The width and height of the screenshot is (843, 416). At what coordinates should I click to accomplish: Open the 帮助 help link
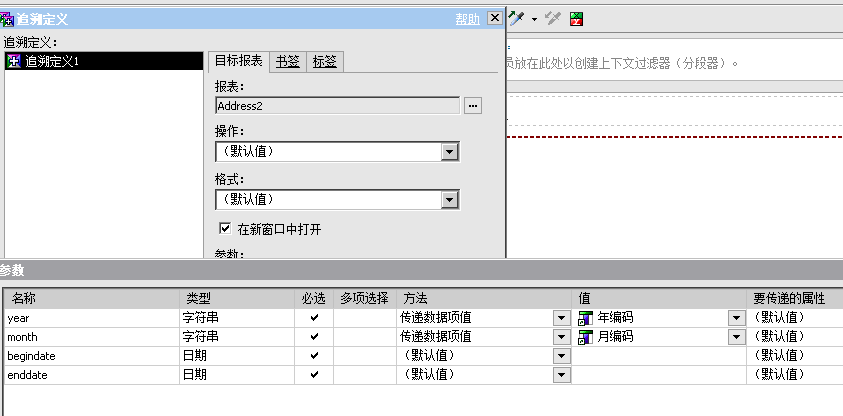[467, 19]
